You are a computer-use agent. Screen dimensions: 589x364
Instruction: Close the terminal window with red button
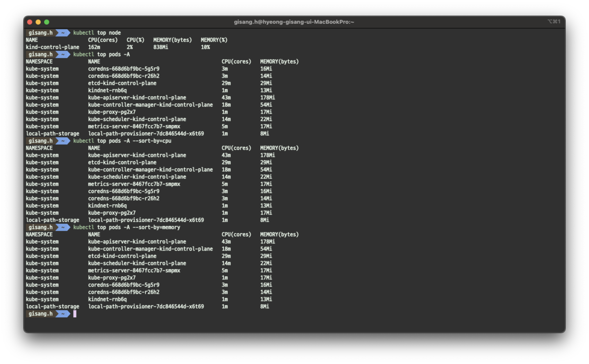[x=30, y=22]
